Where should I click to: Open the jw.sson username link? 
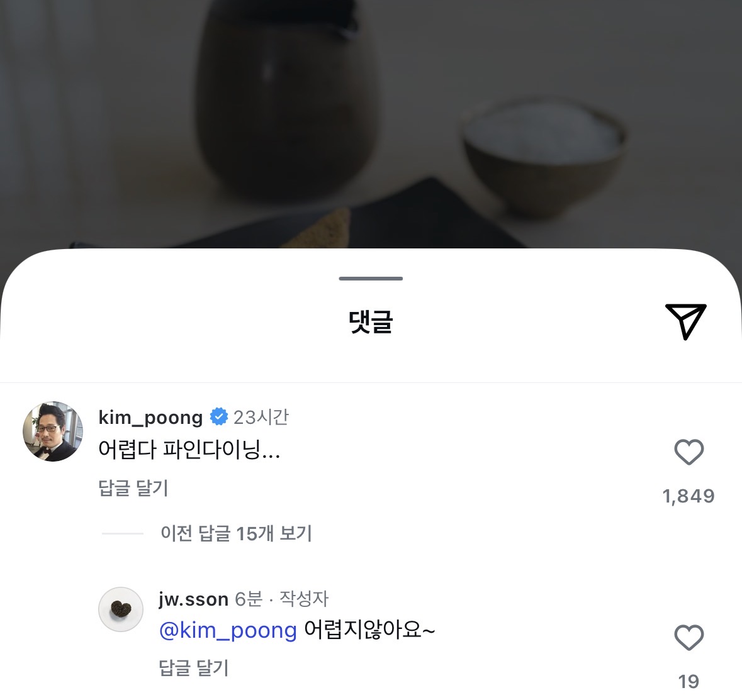194,599
